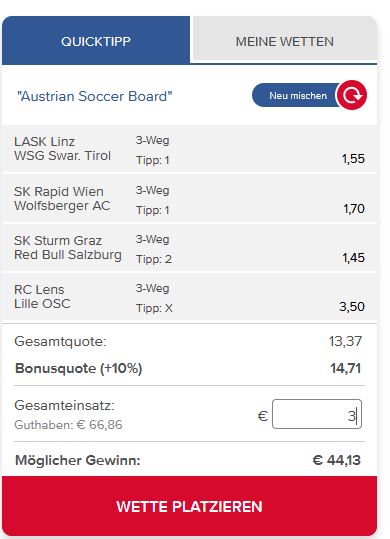Select the RC Lens vs Lille OSC row
This screenshot has height=539, width=390.
point(189,297)
